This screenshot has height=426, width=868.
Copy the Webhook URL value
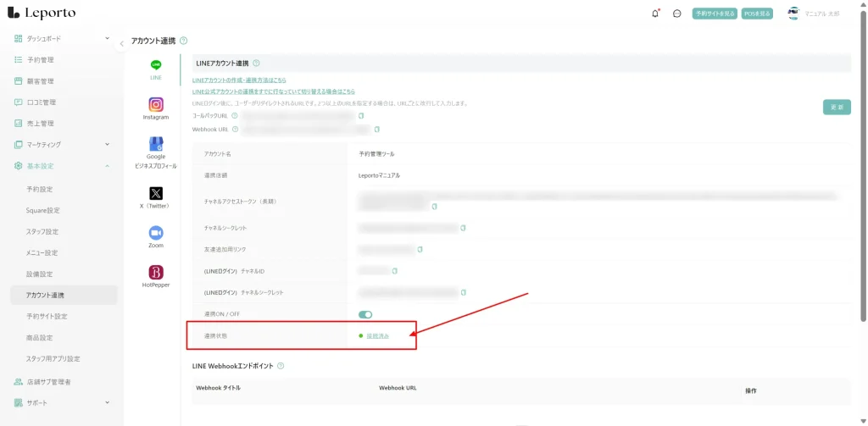(377, 130)
